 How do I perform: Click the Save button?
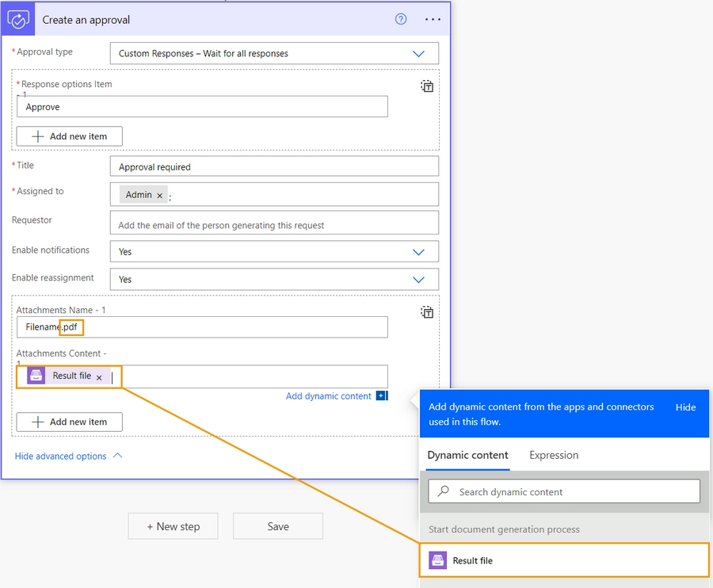point(278,526)
